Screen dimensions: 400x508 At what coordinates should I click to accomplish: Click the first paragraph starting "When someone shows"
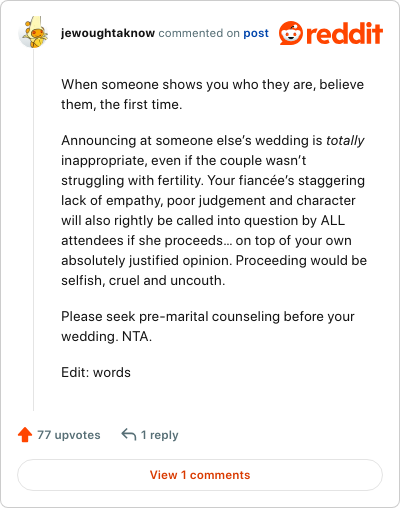tap(212, 94)
